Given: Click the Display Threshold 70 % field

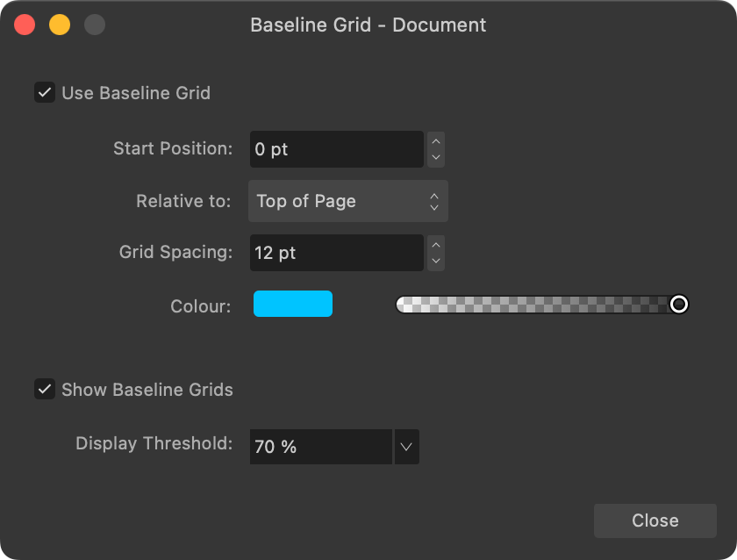Looking at the screenshot, I should [x=321, y=447].
